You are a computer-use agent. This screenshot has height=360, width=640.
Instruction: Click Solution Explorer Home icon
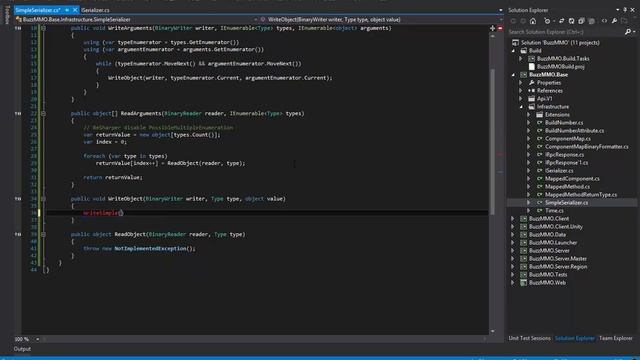[x=533, y=21]
